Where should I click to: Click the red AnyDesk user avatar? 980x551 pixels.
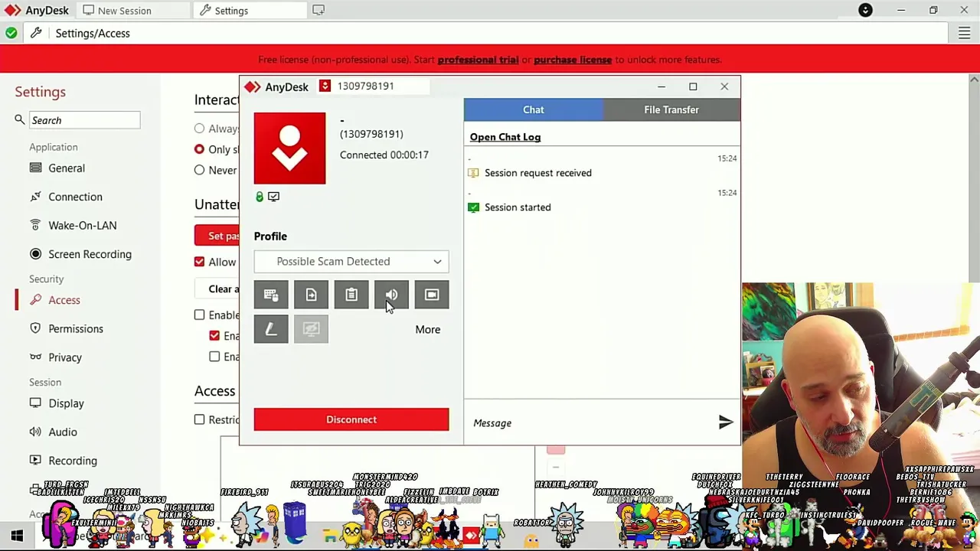coord(289,148)
